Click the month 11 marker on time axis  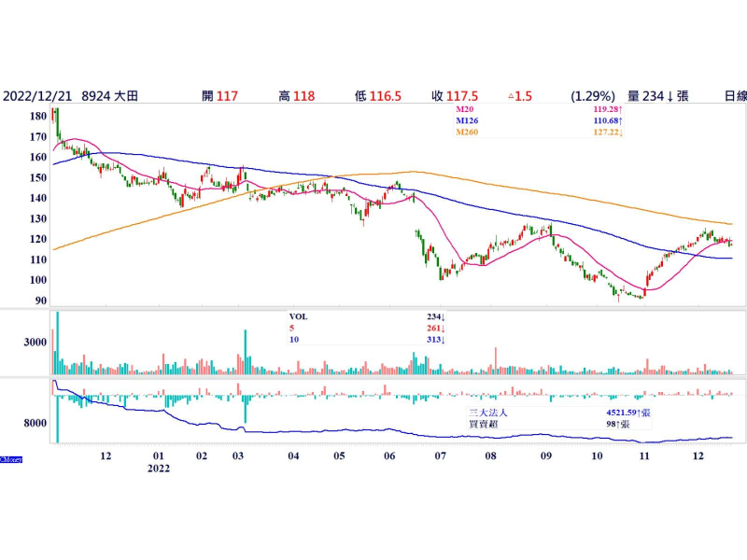pos(643,455)
